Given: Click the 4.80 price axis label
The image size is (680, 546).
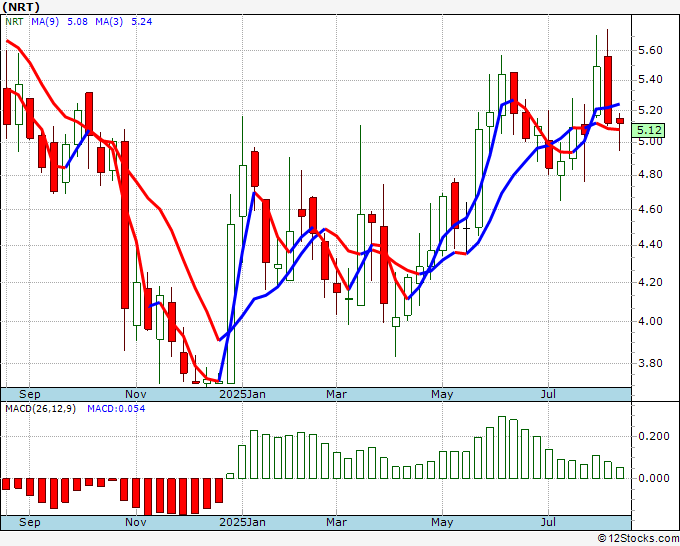Looking at the screenshot, I should (651, 175).
